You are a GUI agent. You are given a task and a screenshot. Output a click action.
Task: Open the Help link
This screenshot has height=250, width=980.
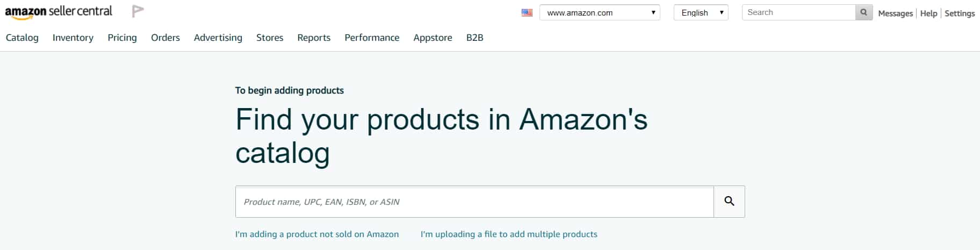928,13
